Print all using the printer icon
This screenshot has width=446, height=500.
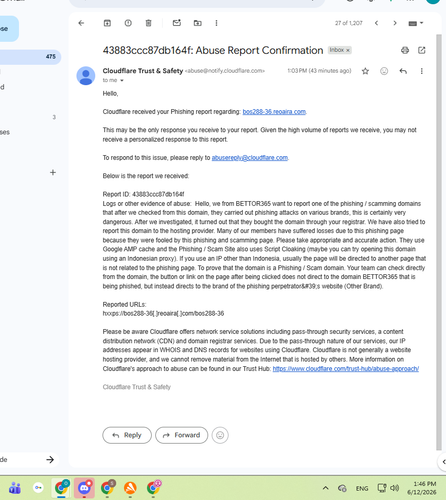coord(405,50)
